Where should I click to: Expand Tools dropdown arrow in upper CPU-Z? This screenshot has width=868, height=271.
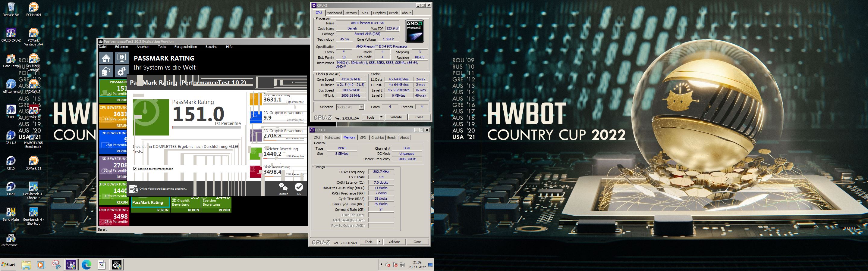coord(382,117)
